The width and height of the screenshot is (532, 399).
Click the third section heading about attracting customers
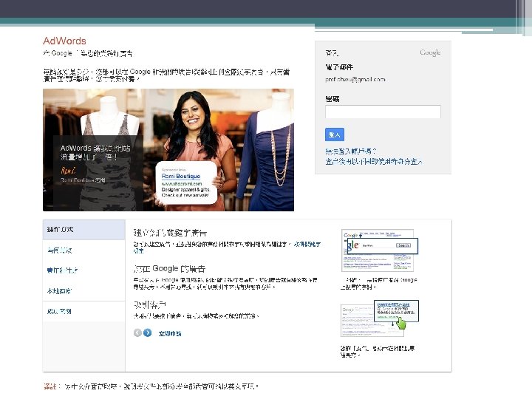click(x=149, y=304)
